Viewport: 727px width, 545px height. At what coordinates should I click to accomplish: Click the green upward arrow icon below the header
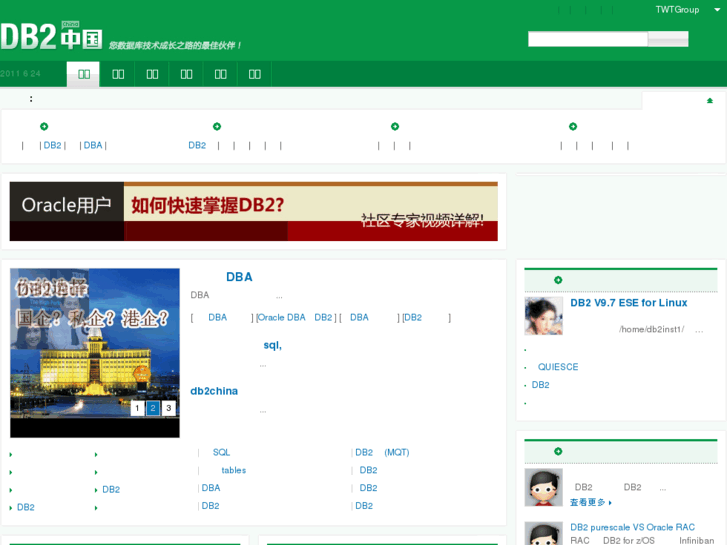tap(709, 101)
